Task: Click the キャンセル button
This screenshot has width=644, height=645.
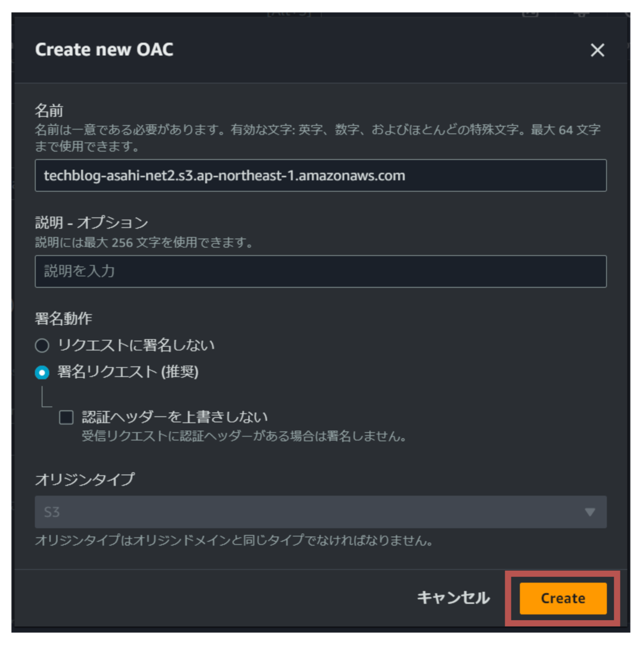Action: (x=453, y=598)
